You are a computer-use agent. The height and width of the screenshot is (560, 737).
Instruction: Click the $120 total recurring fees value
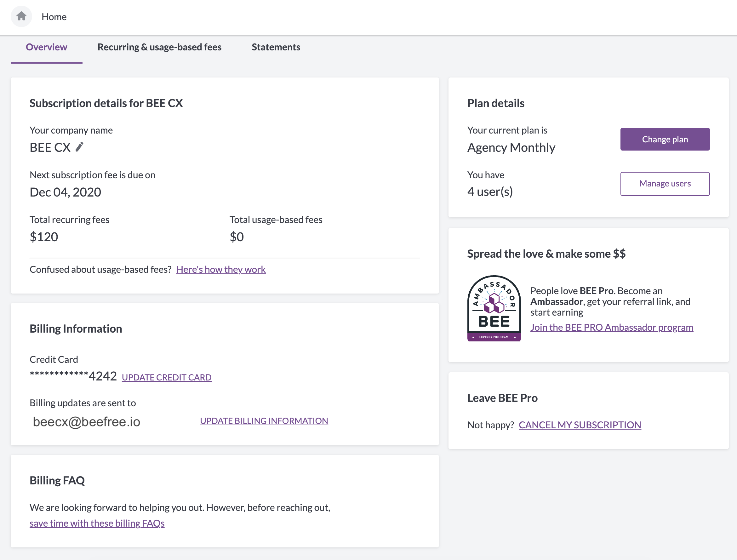[x=44, y=237]
